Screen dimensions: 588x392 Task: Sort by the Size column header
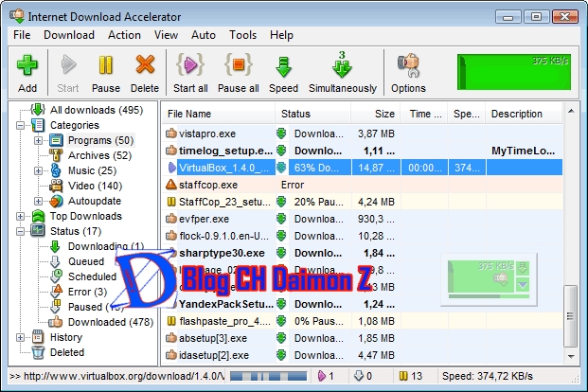[x=376, y=114]
